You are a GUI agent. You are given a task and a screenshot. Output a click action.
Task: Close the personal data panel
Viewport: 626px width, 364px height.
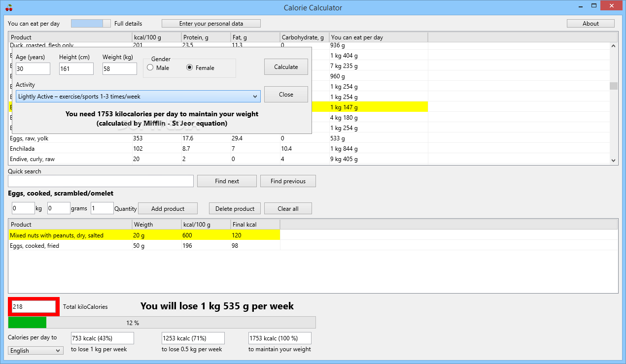point(286,94)
